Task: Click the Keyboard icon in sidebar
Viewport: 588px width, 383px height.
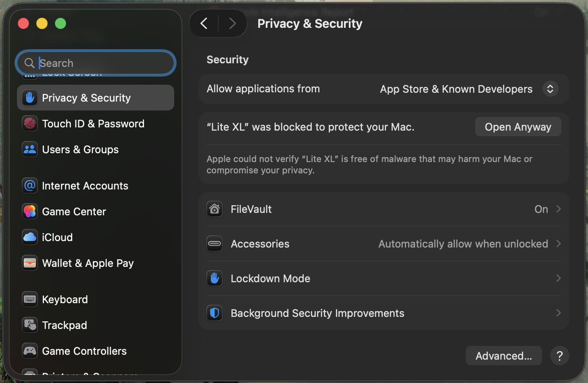Action: (30, 299)
